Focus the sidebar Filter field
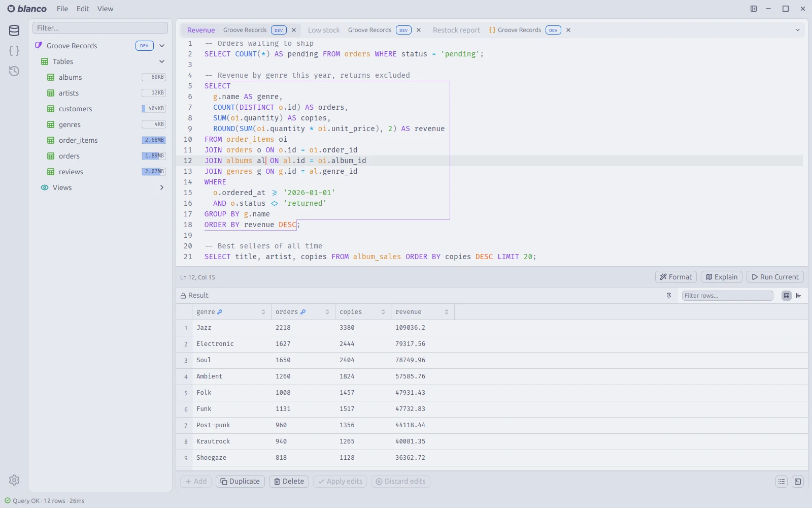Image resolution: width=812 pixels, height=508 pixels. 100,28
